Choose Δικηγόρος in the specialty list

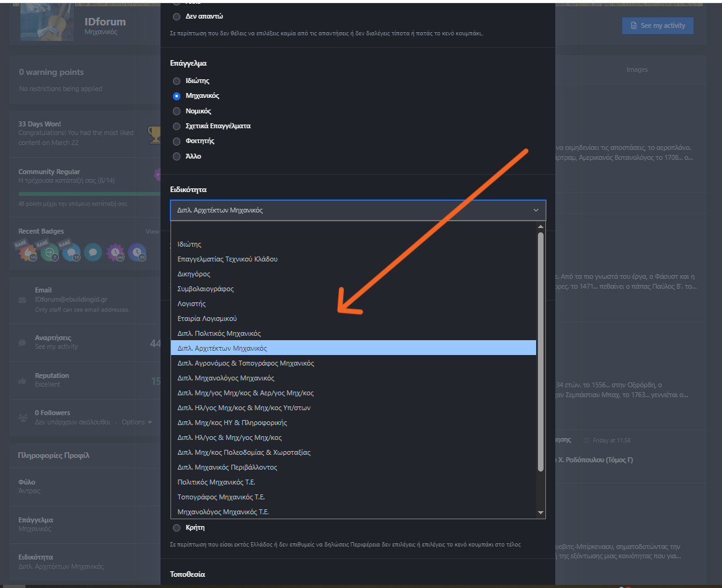194,274
